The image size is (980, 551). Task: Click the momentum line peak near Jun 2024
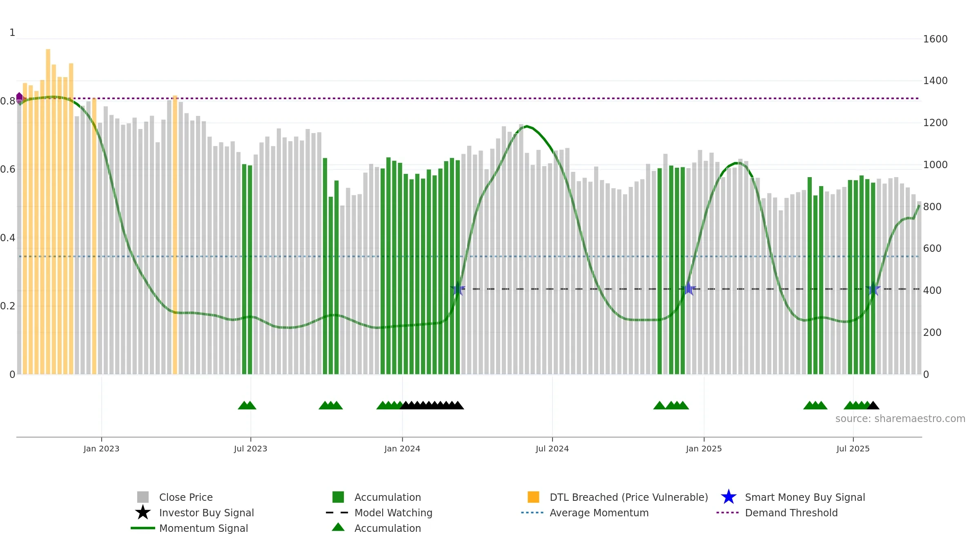(527, 126)
